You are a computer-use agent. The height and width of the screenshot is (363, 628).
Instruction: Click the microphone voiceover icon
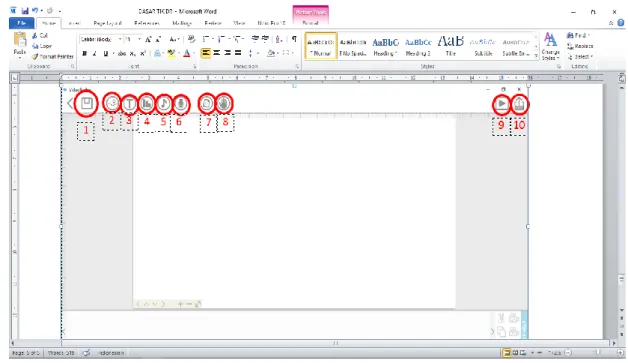181,104
